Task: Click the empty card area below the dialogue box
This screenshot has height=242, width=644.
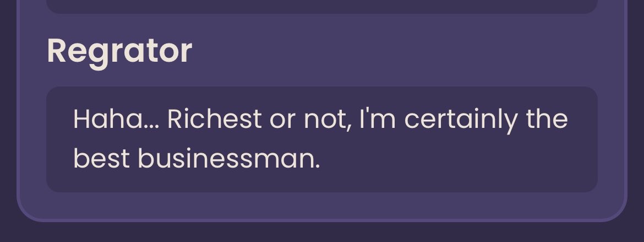Action: [322, 206]
